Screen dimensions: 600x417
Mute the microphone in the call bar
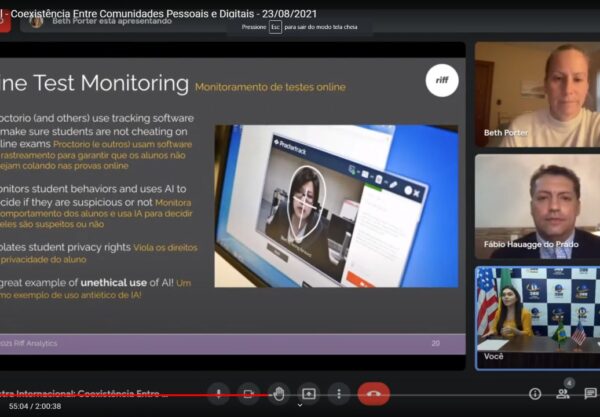219,393
